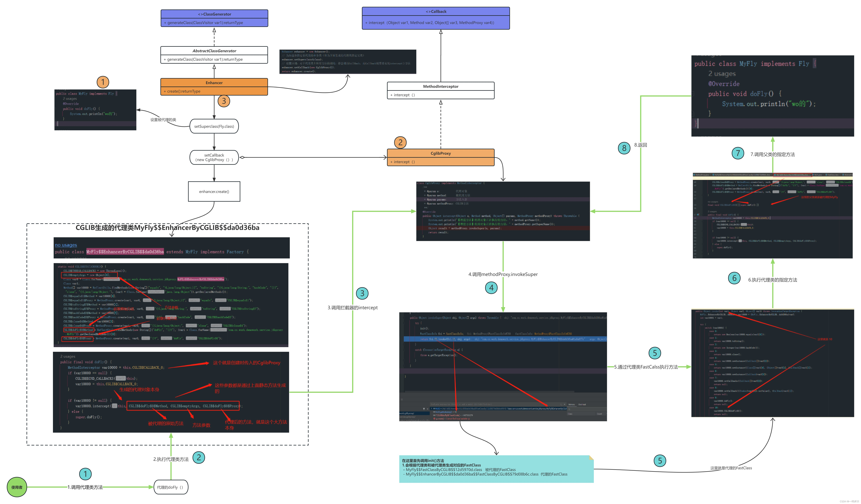The image size is (861, 504).
Task: Select the ClassGenerator interface header
Action: coord(214,14)
